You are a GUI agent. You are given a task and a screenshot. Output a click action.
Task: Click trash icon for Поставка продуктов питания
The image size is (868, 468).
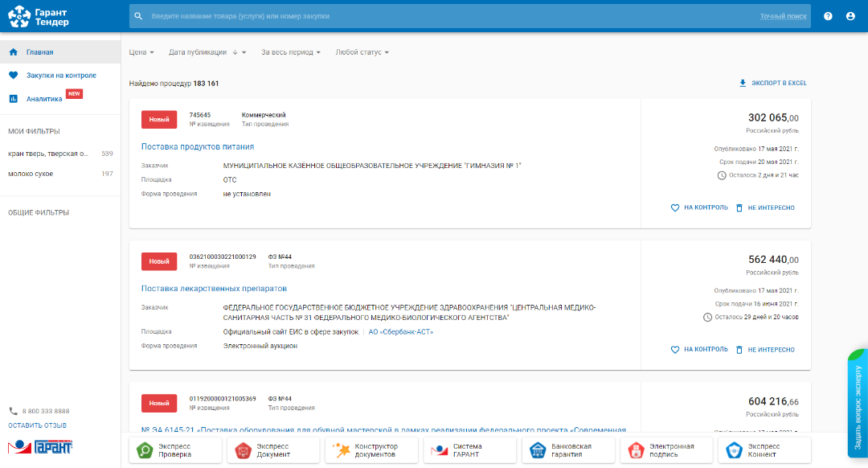[739, 207]
